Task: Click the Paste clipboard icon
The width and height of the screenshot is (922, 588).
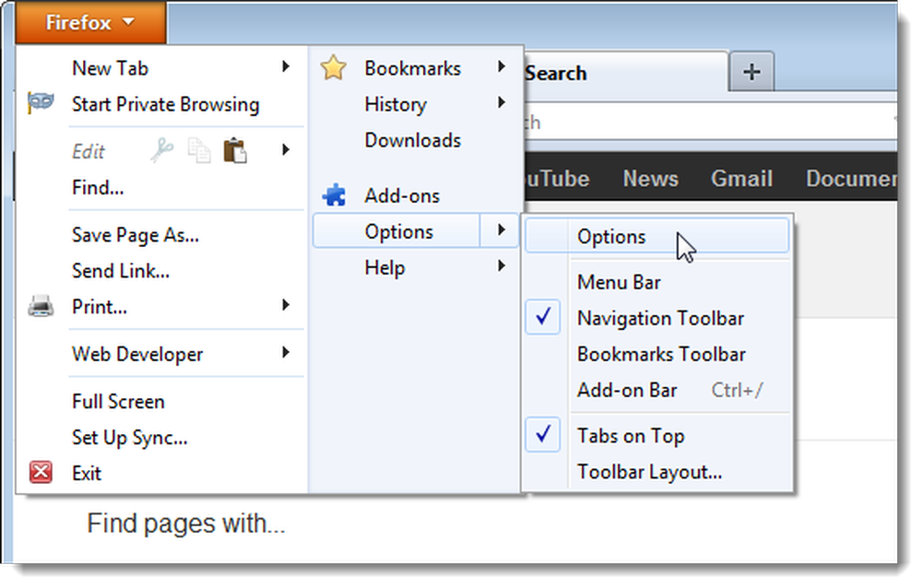Action: (x=234, y=150)
